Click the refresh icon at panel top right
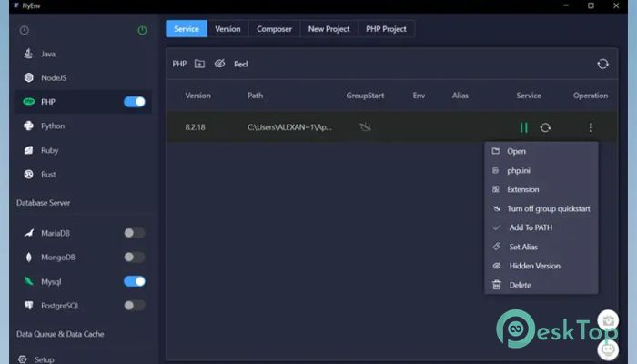This screenshot has width=637, height=364. click(x=602, y=64)
